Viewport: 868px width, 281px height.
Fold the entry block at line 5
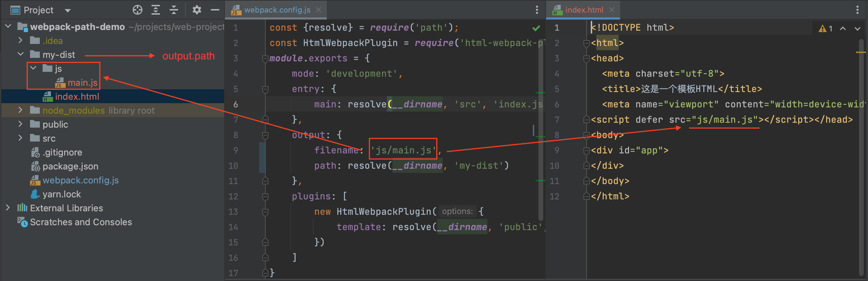(265, 89)
